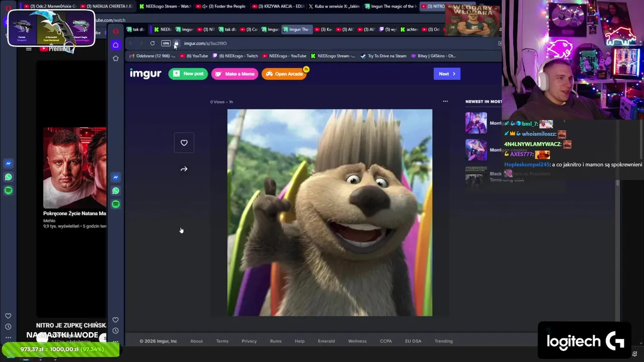Open the Bitwy | G4Skins bookmark
The width and height of the screenshot is (644, 362).
click(433, 56)
